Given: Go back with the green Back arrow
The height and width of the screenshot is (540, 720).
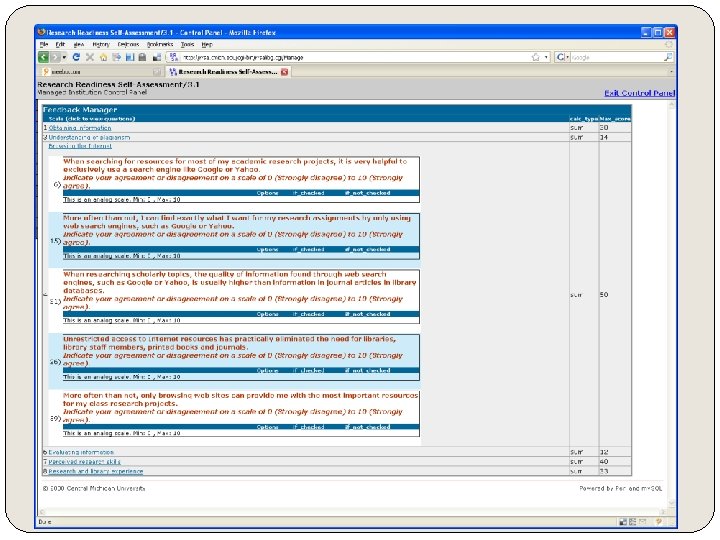Looking at the screenshot, I should click(x=43, y=57).
